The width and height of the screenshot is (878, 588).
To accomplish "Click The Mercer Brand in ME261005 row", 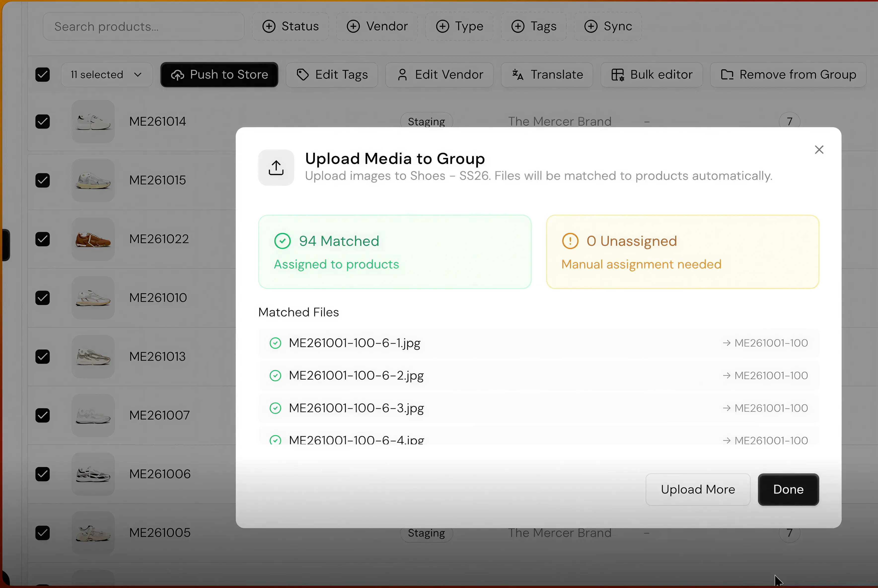I will click(560, 533).
